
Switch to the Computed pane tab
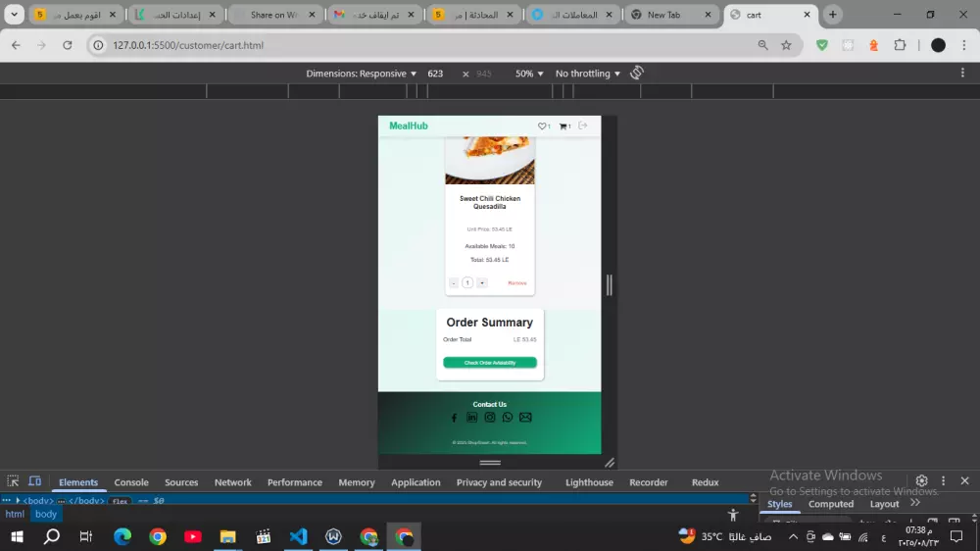coord(831,504)
